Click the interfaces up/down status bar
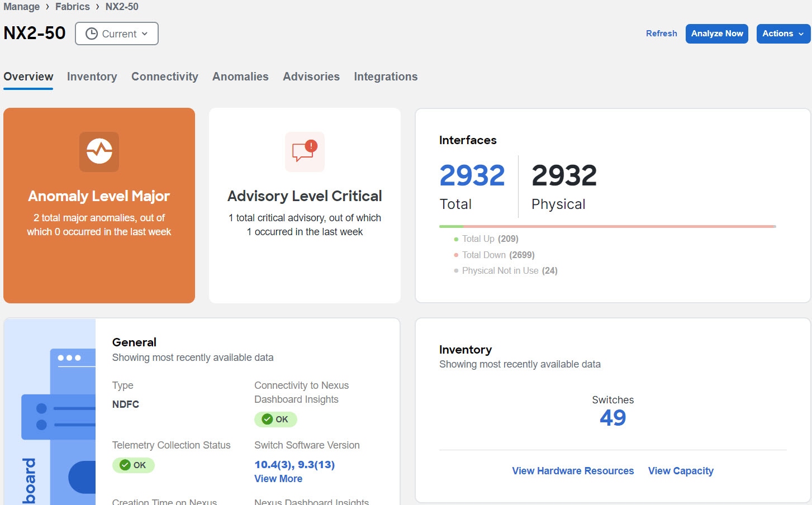812x505 pixels. click(x=607, y=226)
